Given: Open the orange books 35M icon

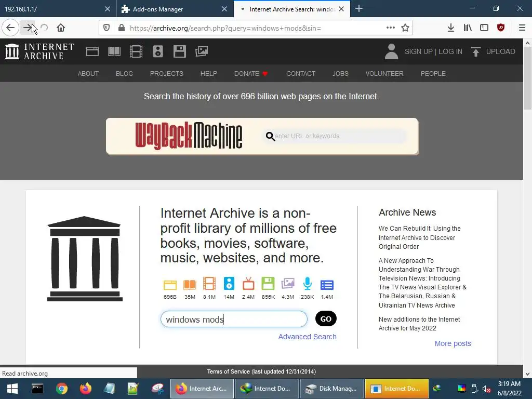Looking at the screenshot, I should 190,285.
